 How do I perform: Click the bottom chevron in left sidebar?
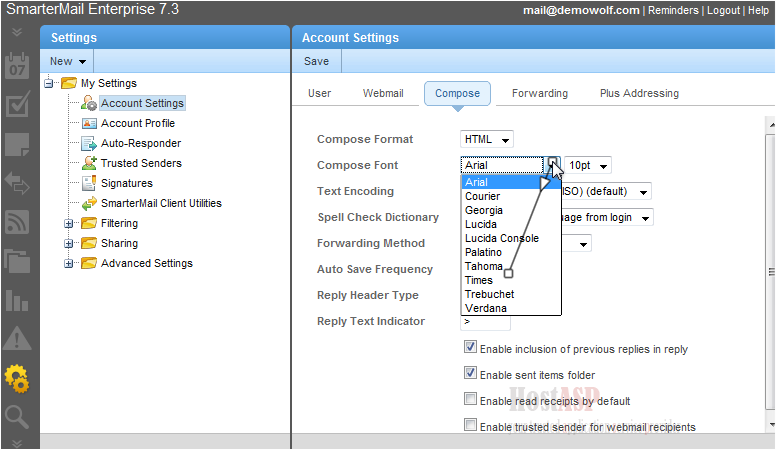[17, 443]
